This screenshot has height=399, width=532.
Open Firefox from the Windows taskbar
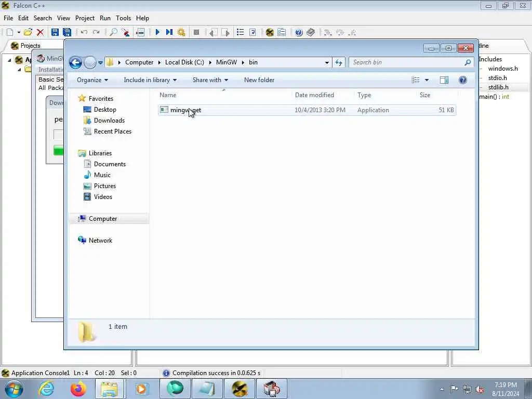coord(78,389)
